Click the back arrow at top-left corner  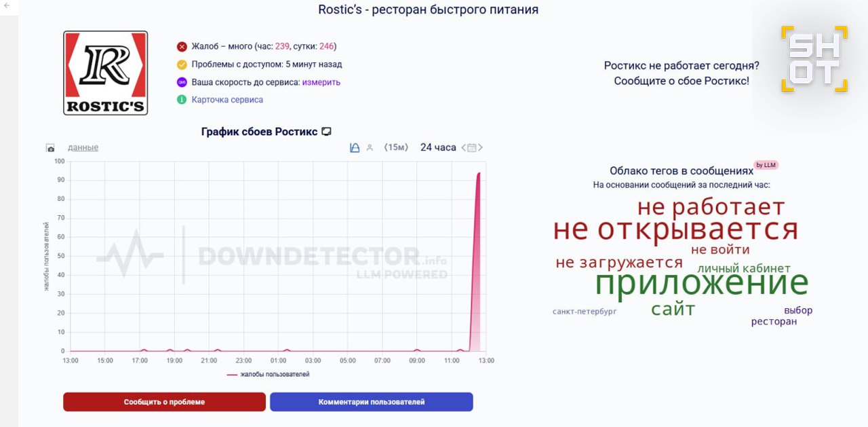point(7,5)
